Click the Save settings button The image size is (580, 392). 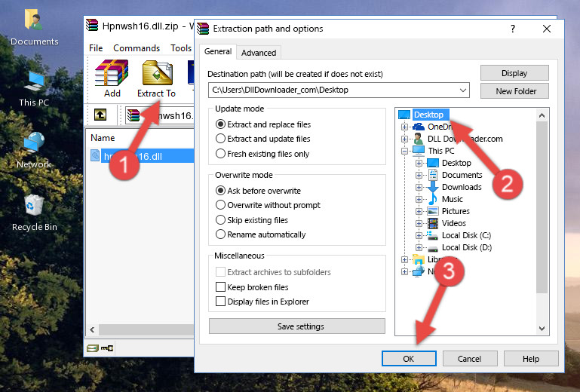point(297,326)
